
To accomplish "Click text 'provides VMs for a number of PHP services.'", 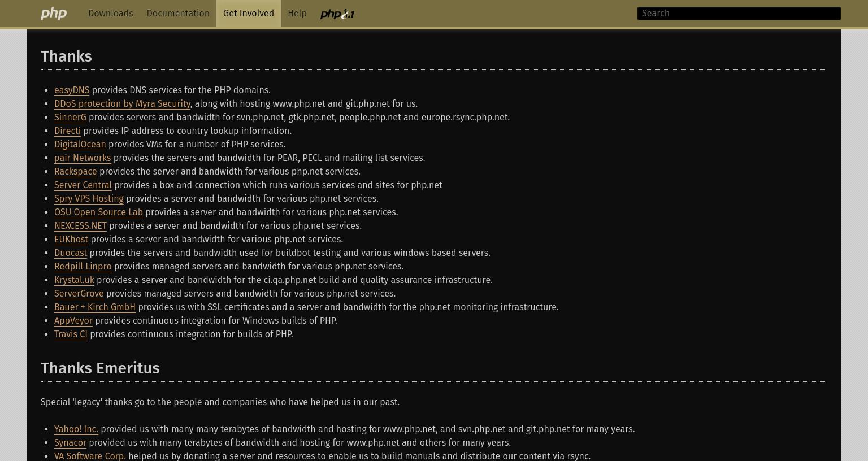I will (x=197, y=145).
